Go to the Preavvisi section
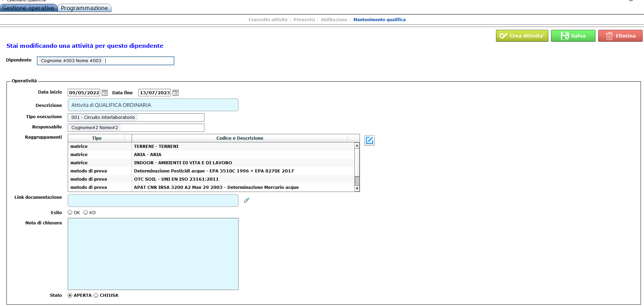The height and width of the screenshot is (306, 644). pyautogui.click(x=304, y=20)
